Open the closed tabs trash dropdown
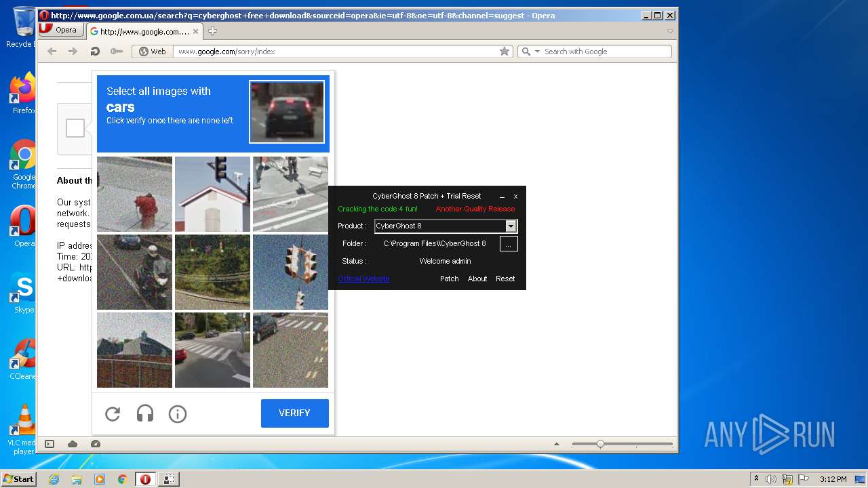 [670, 31]
